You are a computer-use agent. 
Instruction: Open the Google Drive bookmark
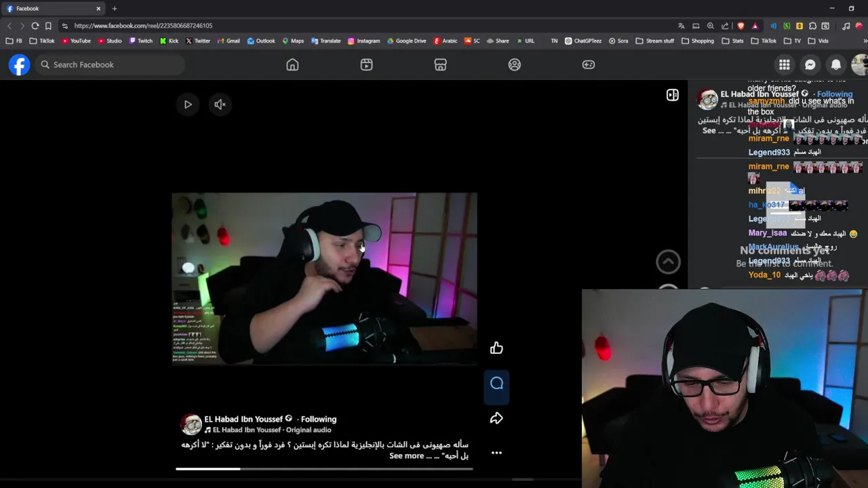(406, 41)
